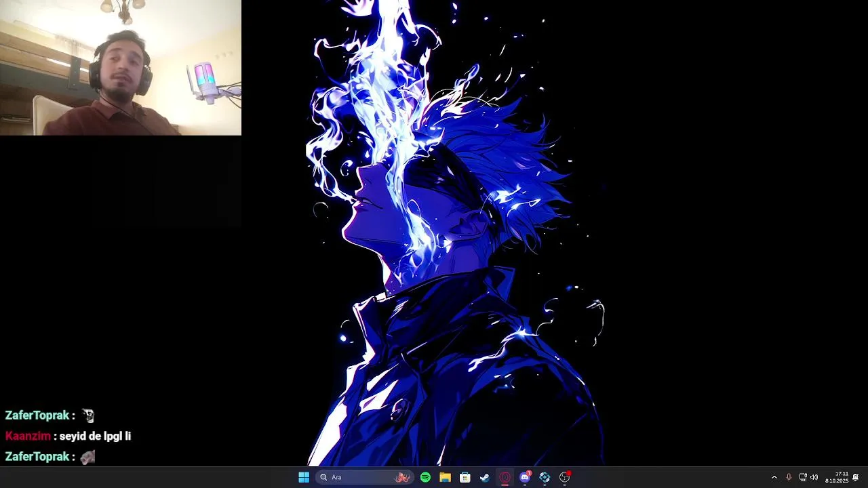Screen dimensions: 868x488
Task: Click the chat message "seyid de lpgl li"
Action: click(x=95, y=436)
